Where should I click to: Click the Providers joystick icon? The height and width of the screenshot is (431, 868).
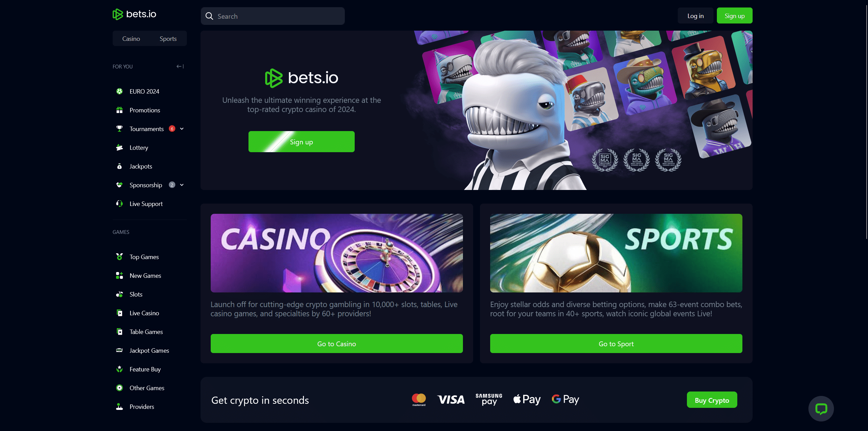point(119,406)
